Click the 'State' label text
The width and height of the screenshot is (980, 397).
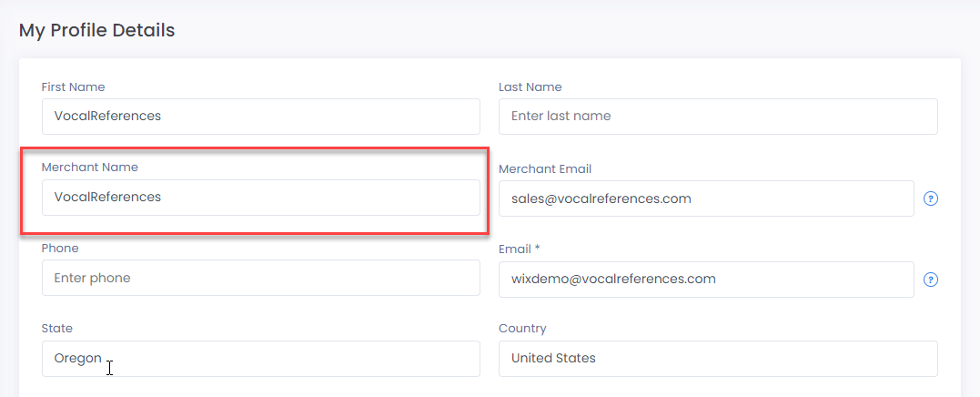57,329
